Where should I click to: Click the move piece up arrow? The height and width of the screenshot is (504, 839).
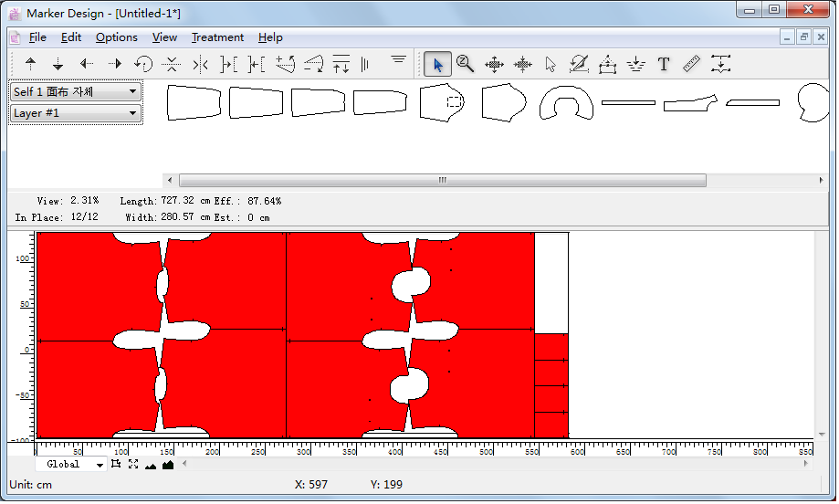[30, 64]
